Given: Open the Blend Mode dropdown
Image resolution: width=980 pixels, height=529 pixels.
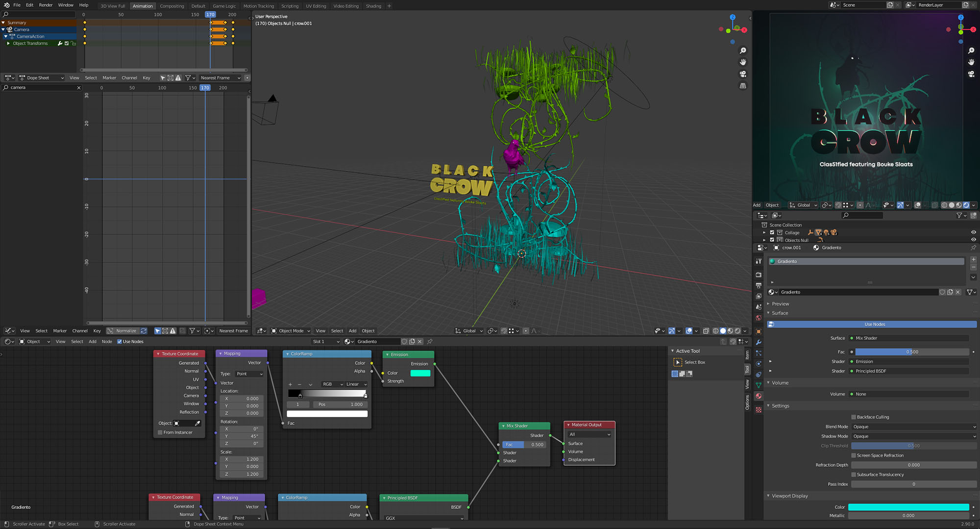Looking at the screenshot, I should pos(914,427).
